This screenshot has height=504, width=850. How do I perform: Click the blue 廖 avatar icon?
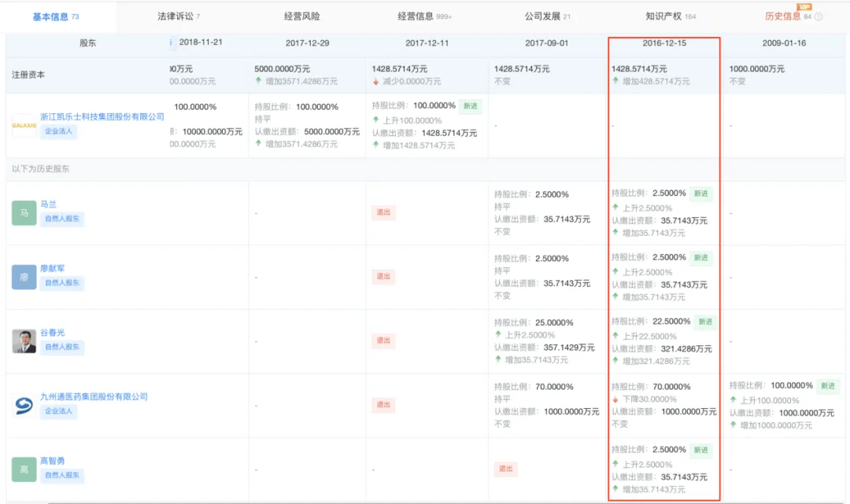(x=24, y=277)
